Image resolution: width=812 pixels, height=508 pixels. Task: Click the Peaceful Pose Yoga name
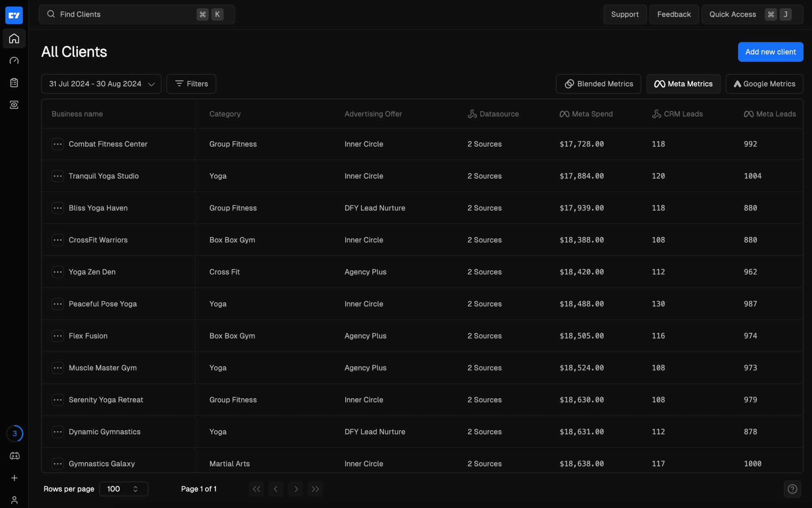(103, 304)
